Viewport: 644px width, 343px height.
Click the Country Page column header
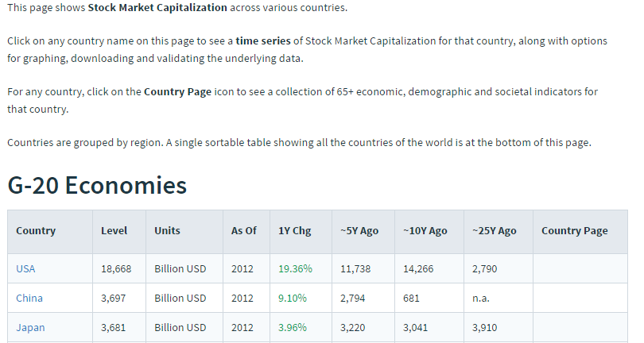(575, 230)
